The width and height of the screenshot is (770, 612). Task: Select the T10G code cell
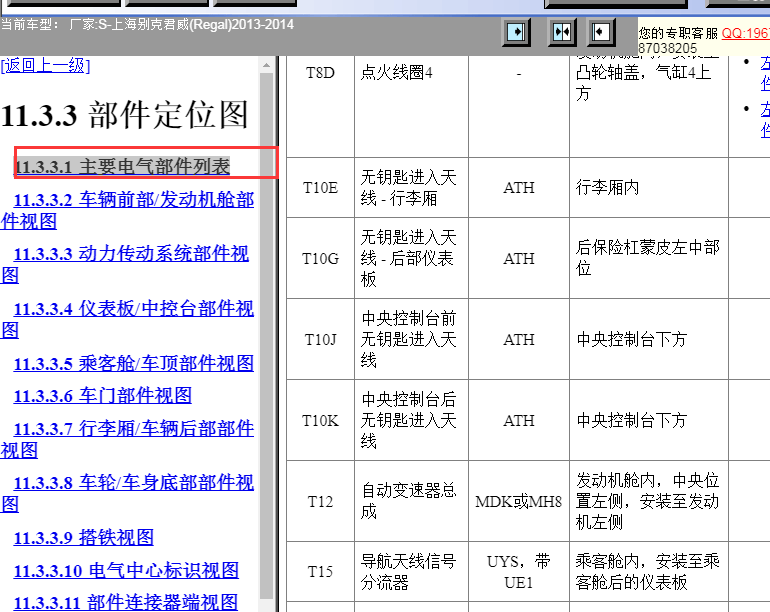(320, 258)
